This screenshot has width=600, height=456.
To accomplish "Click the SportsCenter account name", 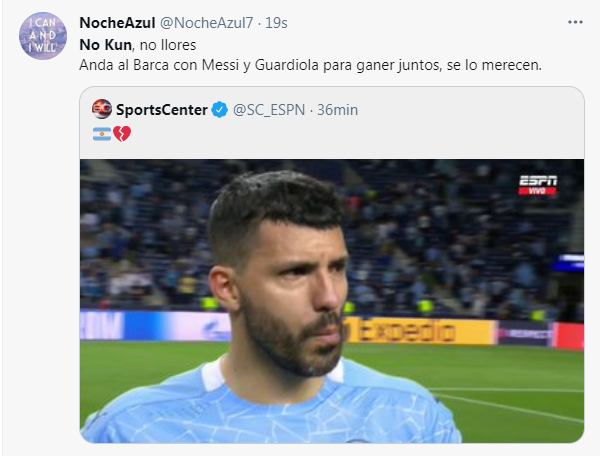I will tap(162, 110).
